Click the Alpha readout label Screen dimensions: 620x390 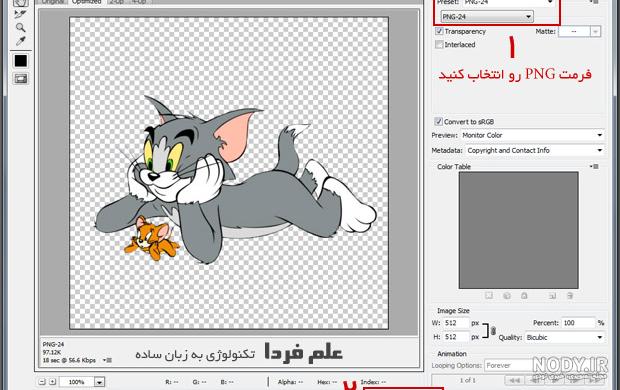pos(291,382)
